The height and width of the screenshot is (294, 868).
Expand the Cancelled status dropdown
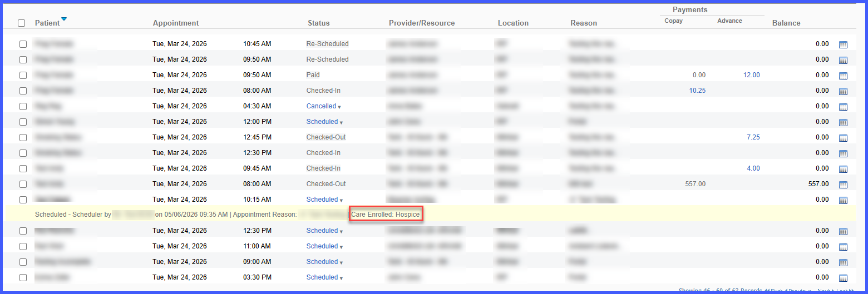pos(324,106)
